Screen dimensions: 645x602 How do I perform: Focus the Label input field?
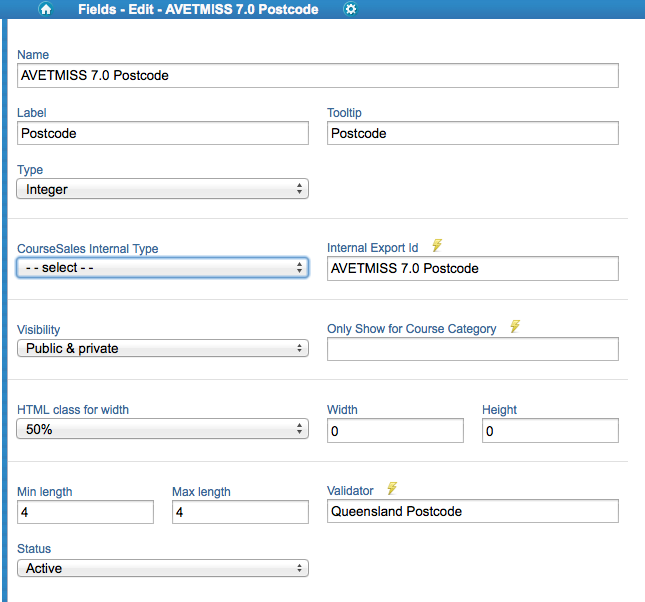click(x=162, y=133)
